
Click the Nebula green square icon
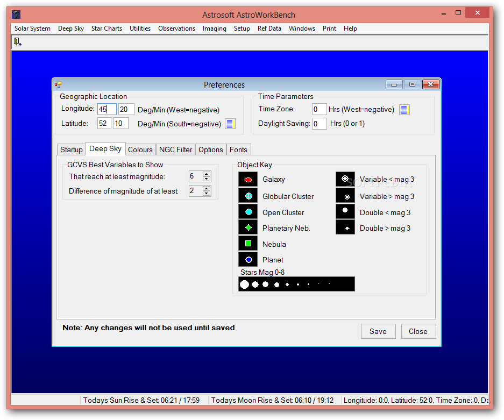pyautogui.click(x=248, y=244)
